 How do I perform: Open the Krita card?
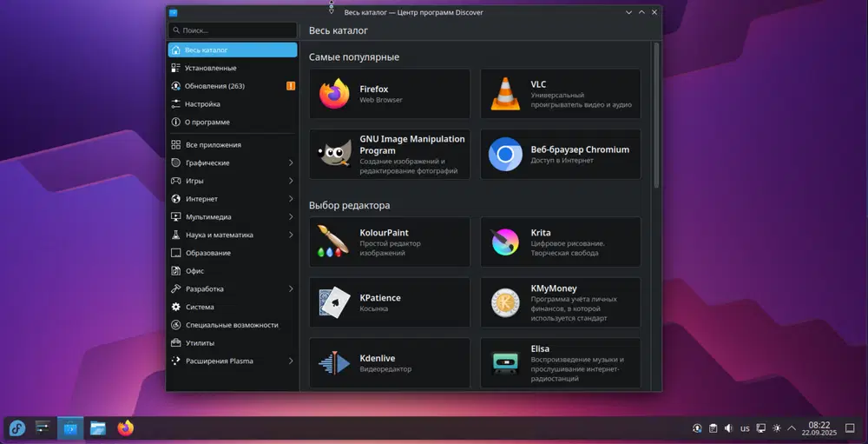point(560,242)
